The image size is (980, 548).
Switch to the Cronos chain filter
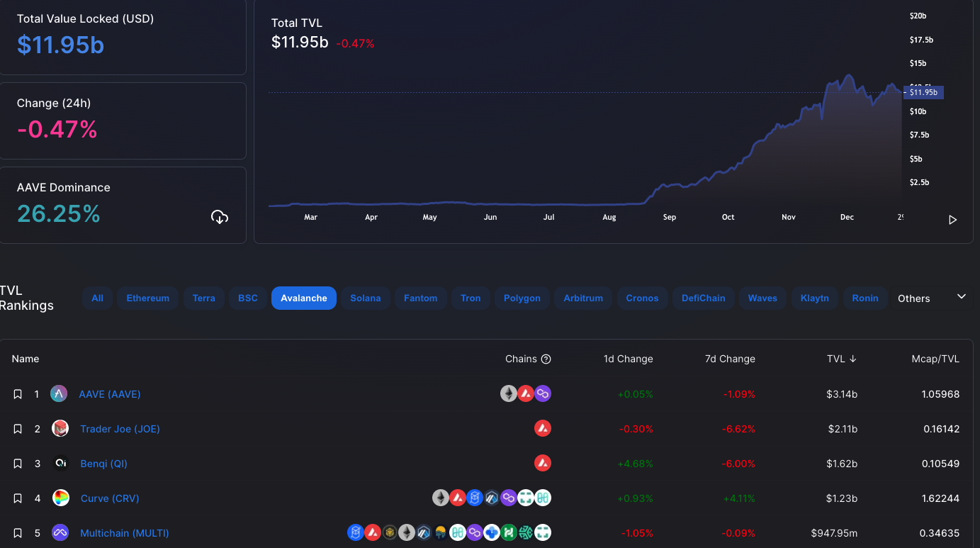(x=643, y=298)
